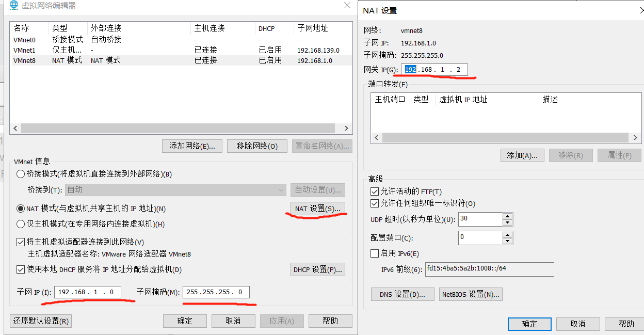The height and width of the screenshot is (335, 644).
Task: Enable 启用 IPv6 checkbox
Action: 375,253
